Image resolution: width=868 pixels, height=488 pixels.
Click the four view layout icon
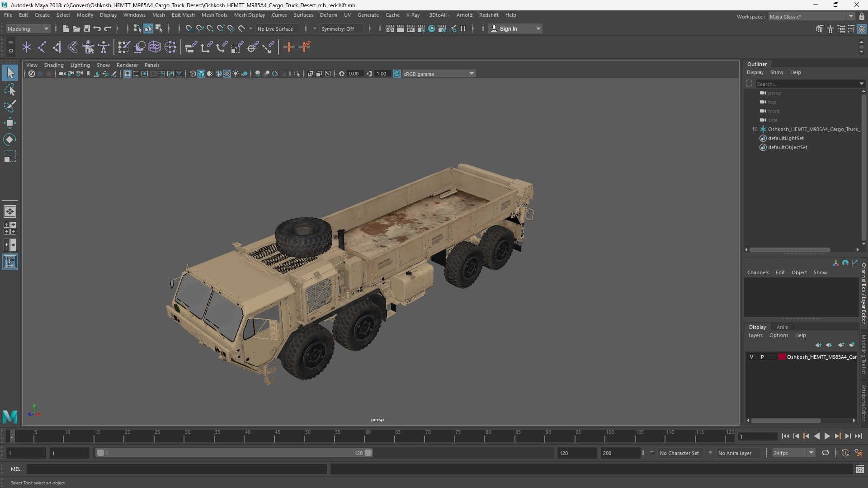pyautogui.click(x=10, y=228)
